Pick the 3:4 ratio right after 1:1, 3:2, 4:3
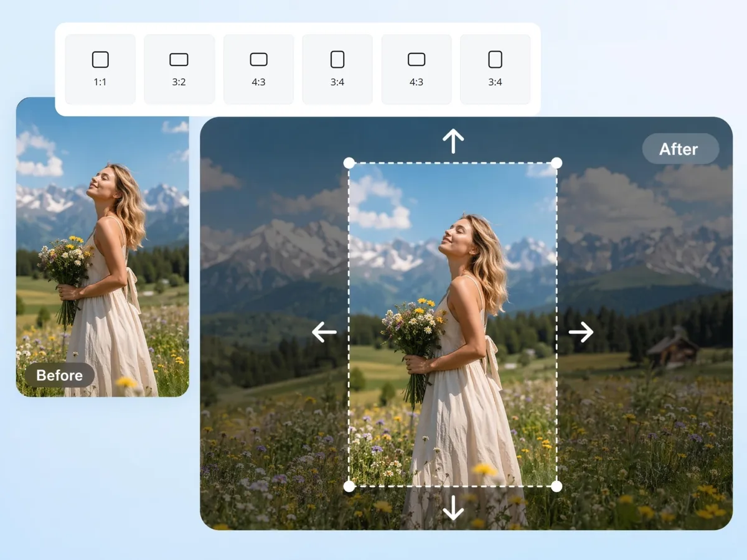 [x=337, y=69]
